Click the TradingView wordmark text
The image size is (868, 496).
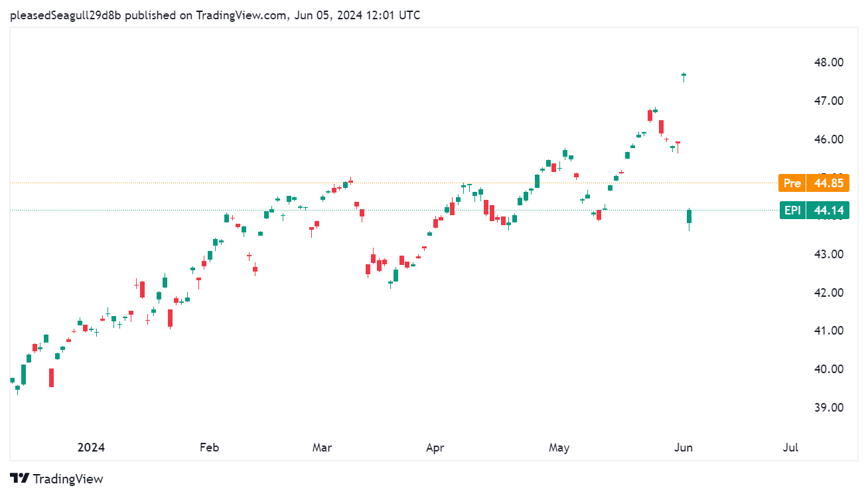(x=68, y=479)
